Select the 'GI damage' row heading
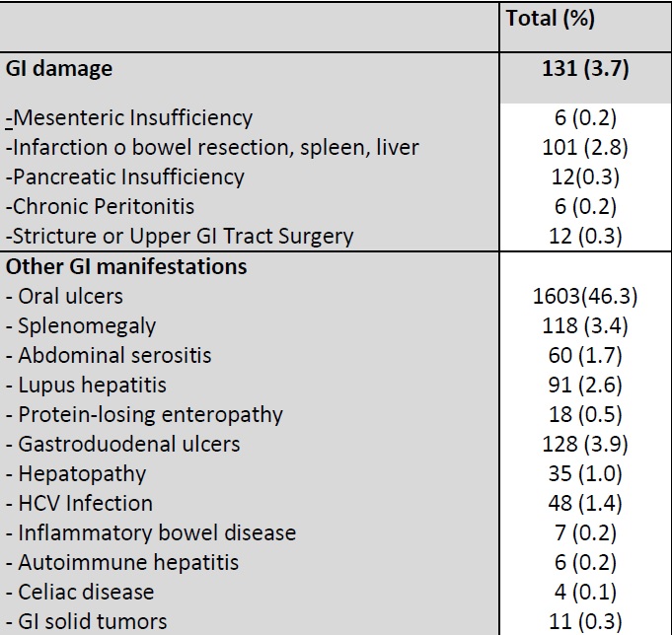Viewport: 672px width, 635px height. click(59, 69)
